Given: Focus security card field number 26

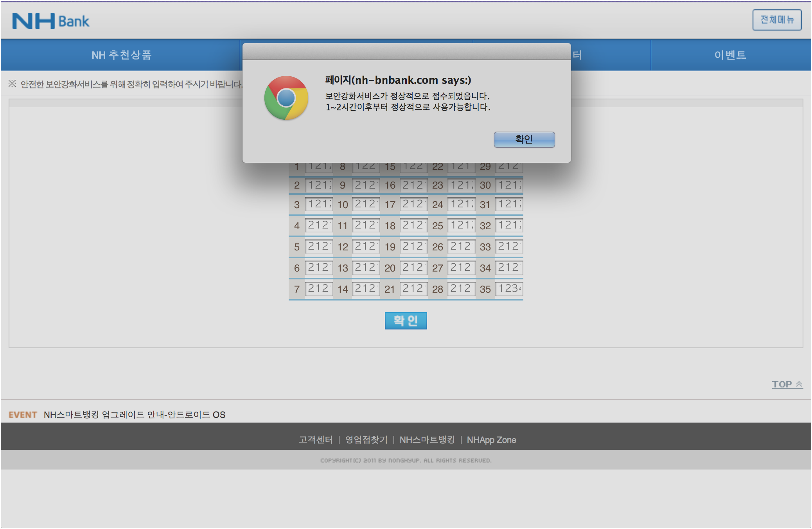Looking at the screenshot, I should [462, 247].
